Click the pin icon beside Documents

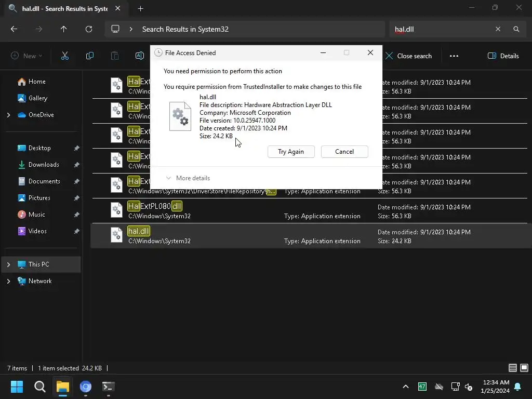[77, 181]
